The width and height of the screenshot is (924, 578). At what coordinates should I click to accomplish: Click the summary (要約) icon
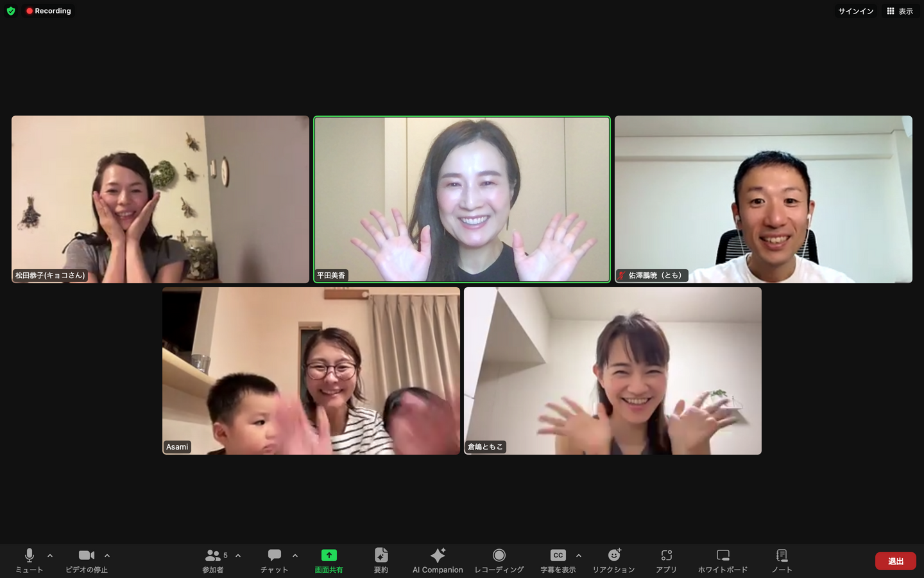pos(381,560)
